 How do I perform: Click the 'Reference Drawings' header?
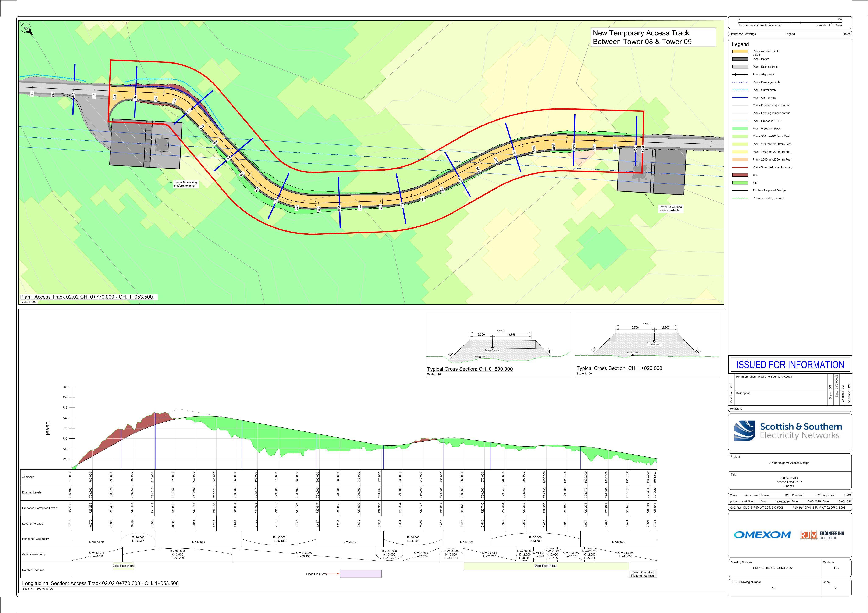[x=743, y=34]
